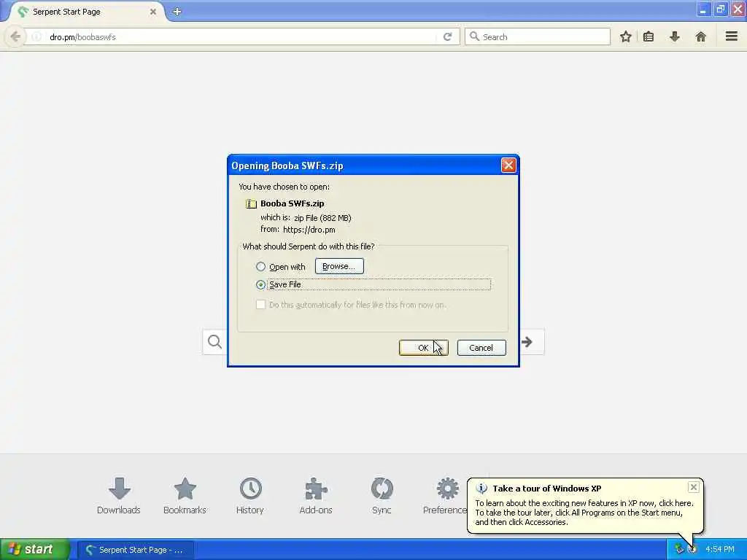The height and width of the screenshot is (560, 747).
Task: Close the Serpent Start Page tab
Action: point(153,12)
